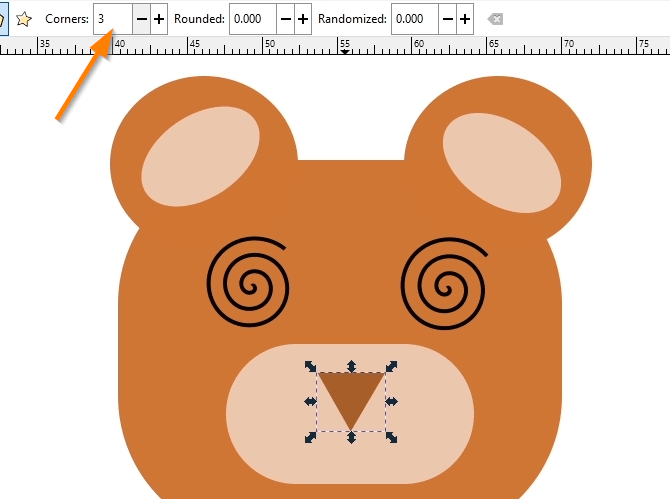The height and width of the screenshot is (499, 670).
Task: Click top-right scale handle of triangle
Action: pos(392,366)
